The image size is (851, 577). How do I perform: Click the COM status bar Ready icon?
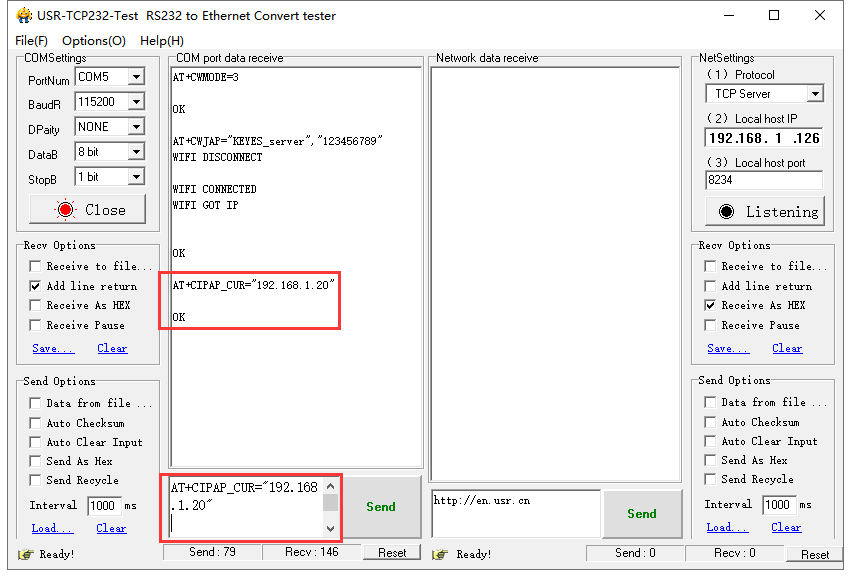[x=26, y=554]
